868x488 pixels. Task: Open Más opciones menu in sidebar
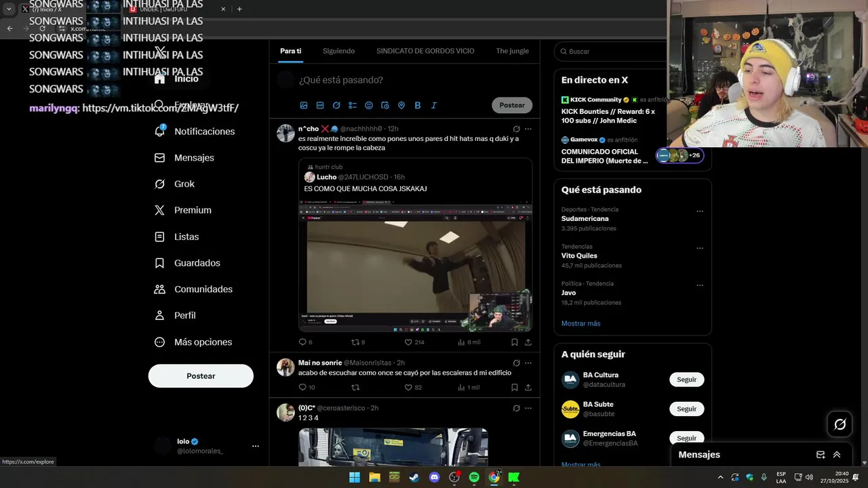point(193,342)
